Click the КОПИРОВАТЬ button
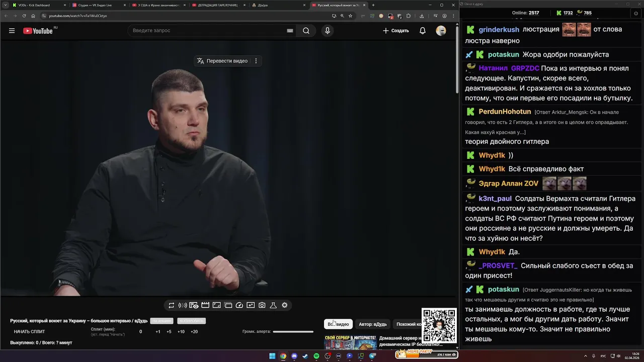 (192, 321)
